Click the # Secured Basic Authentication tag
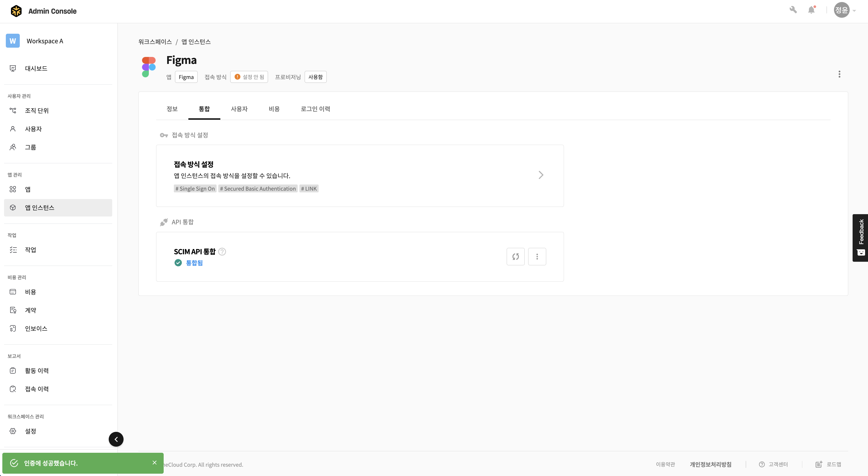Image resolution: width=868 pixels, height=476 pixels. [258, 189]
